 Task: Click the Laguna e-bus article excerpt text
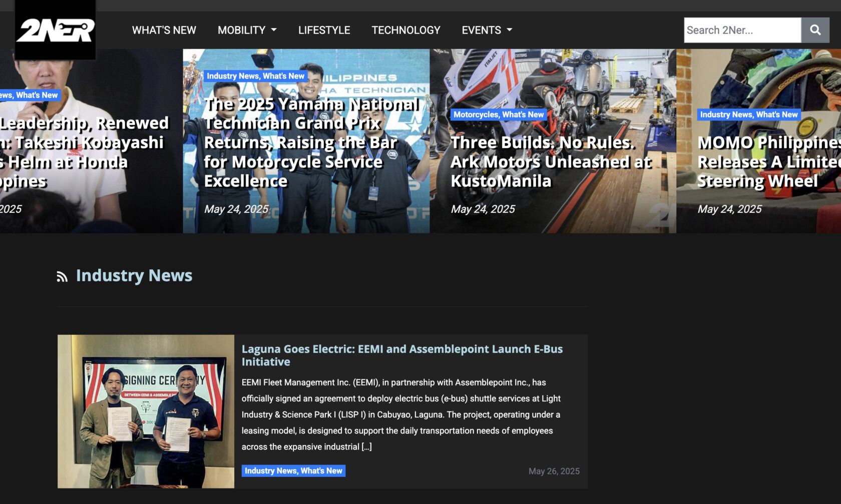coord(401,414)
